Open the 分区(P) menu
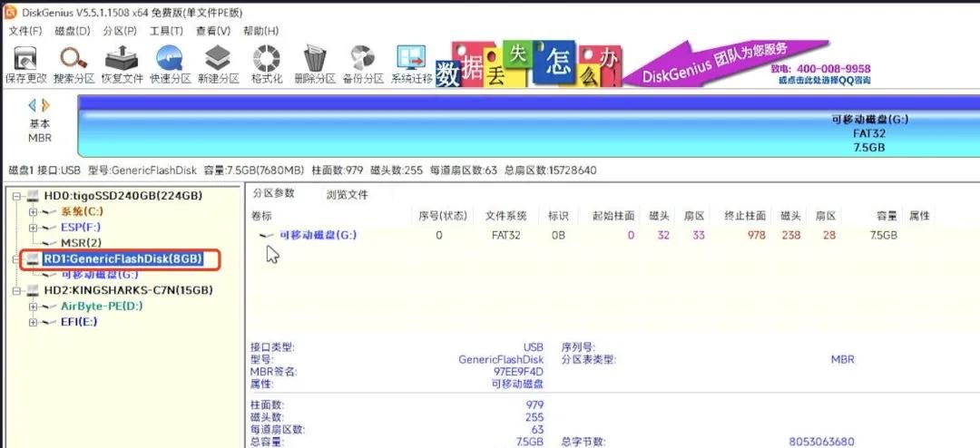This screenshot has height=448, width=980. point(120,31)
